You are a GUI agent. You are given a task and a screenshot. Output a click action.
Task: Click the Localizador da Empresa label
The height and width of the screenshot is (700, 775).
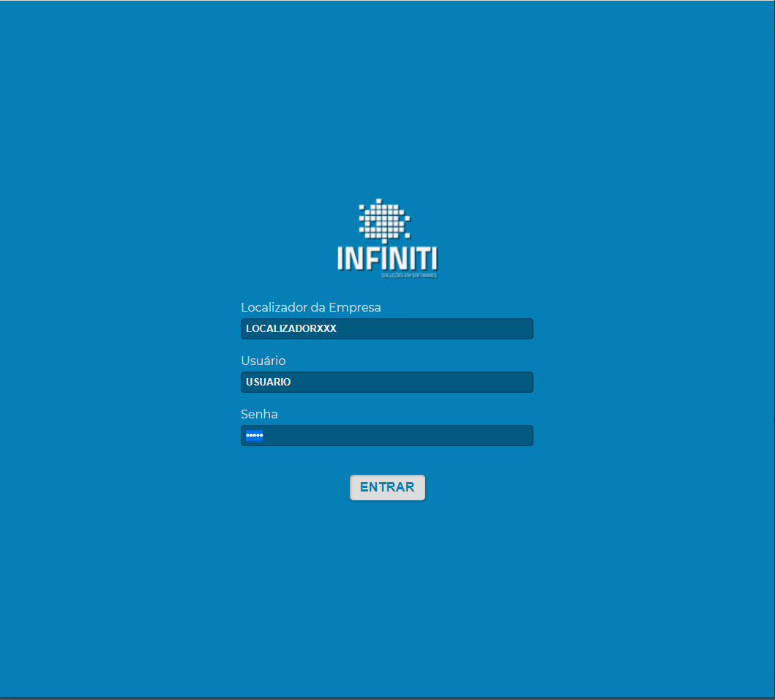click(x=310, y=307)
